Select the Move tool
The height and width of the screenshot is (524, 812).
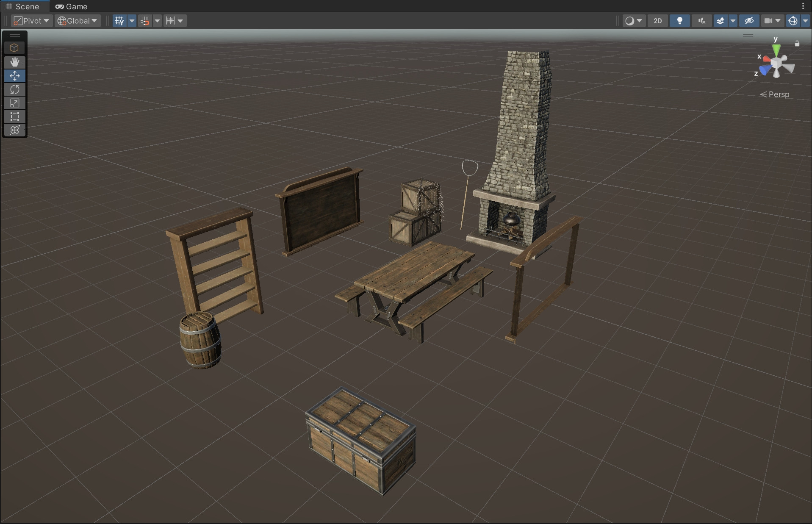pos(15,76)
